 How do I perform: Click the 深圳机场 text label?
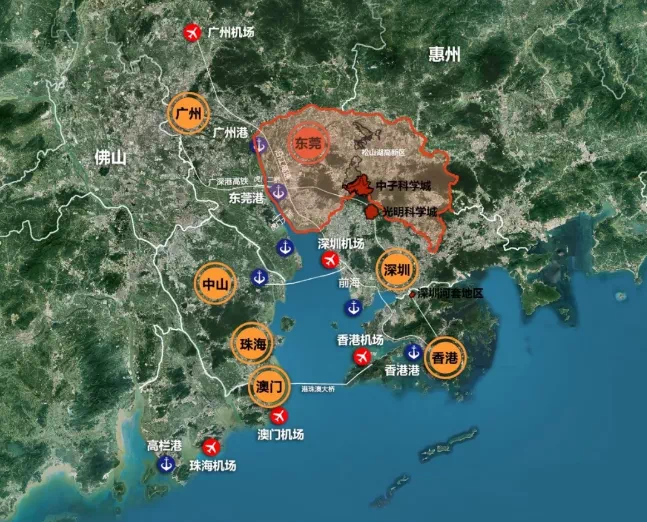[x=341, y=243]
